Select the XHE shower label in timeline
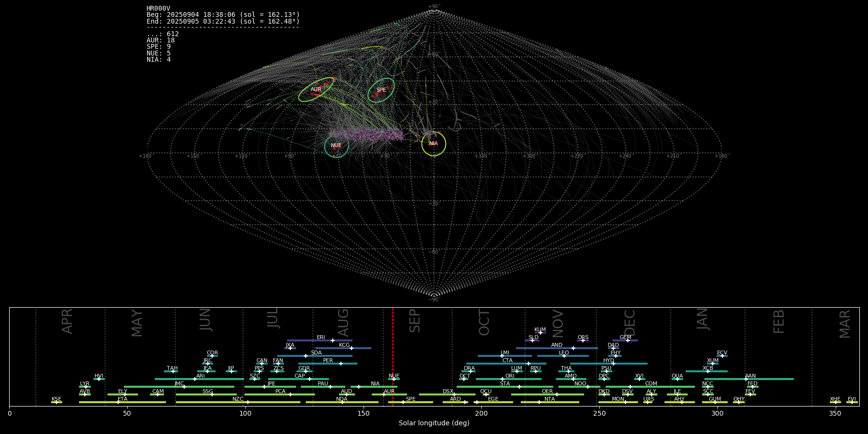 tap(835, 399)
